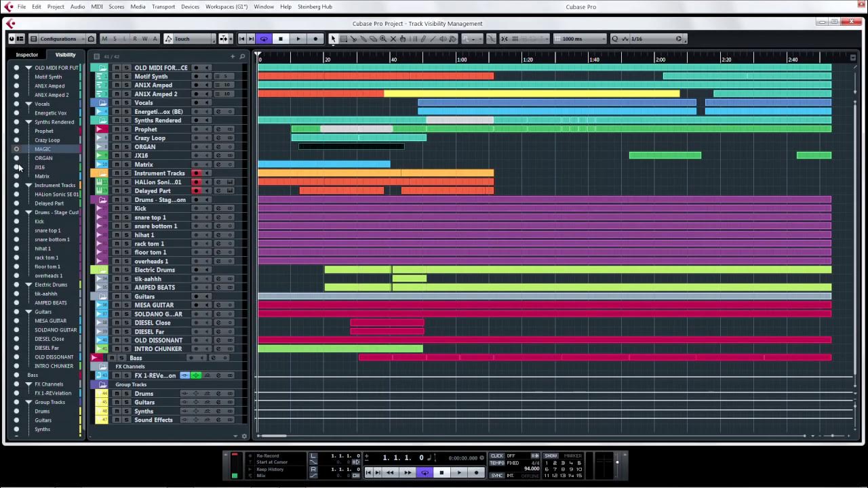Click the horizontal scrollbar under the timeline
The image size is (868, 488).
coord(274,436)
